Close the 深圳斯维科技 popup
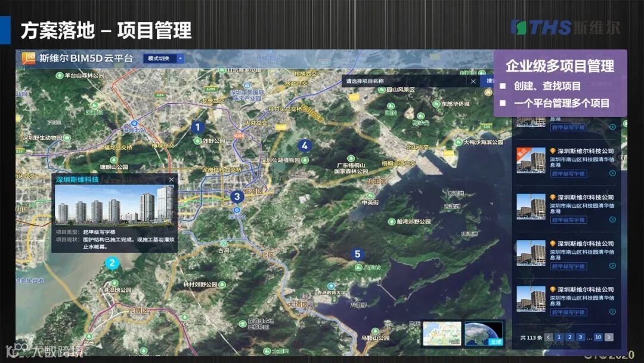644x363 pixels. [171, 179]
